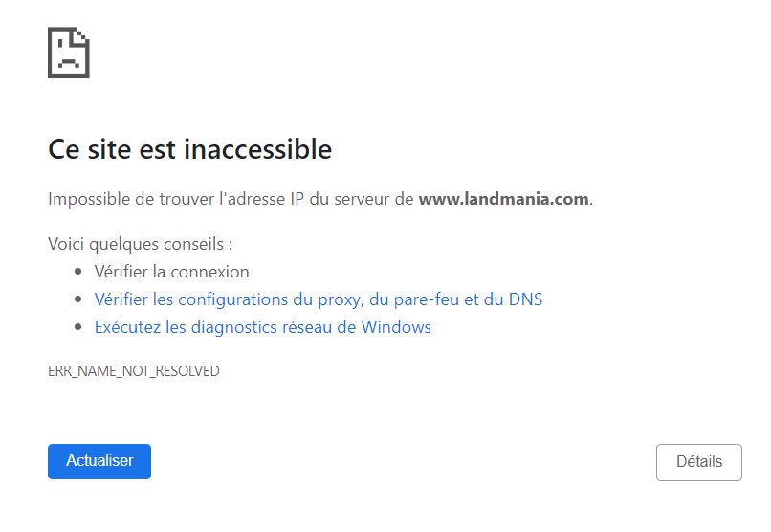The image size is (771, 532).
Task: Open the Détails button
Action: (698, 462)
